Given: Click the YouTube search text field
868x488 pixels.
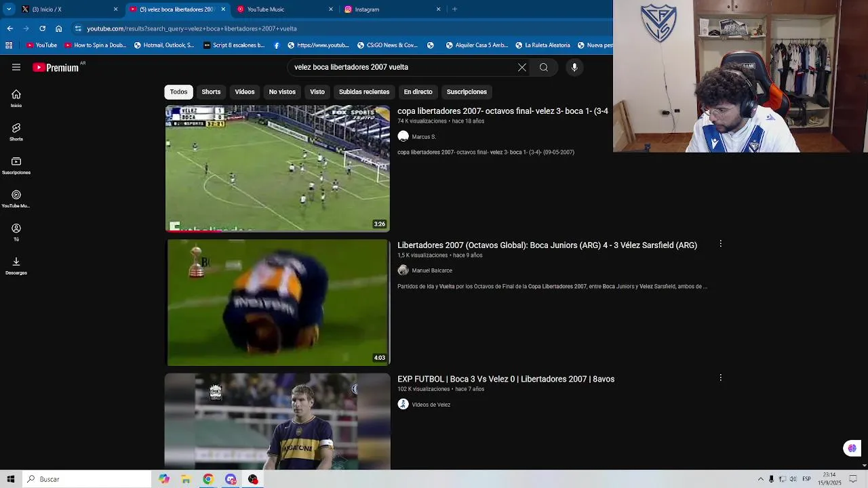Looking at the screenshot, I should point(400,67).
